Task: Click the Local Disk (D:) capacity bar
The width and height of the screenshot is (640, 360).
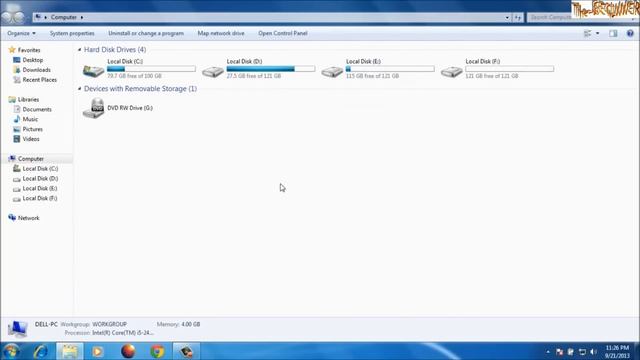Action: (x=271, y=69)
